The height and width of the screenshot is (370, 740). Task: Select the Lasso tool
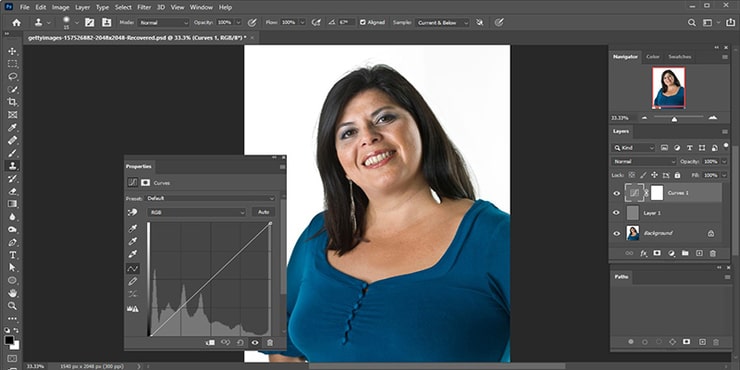(12, 76)
